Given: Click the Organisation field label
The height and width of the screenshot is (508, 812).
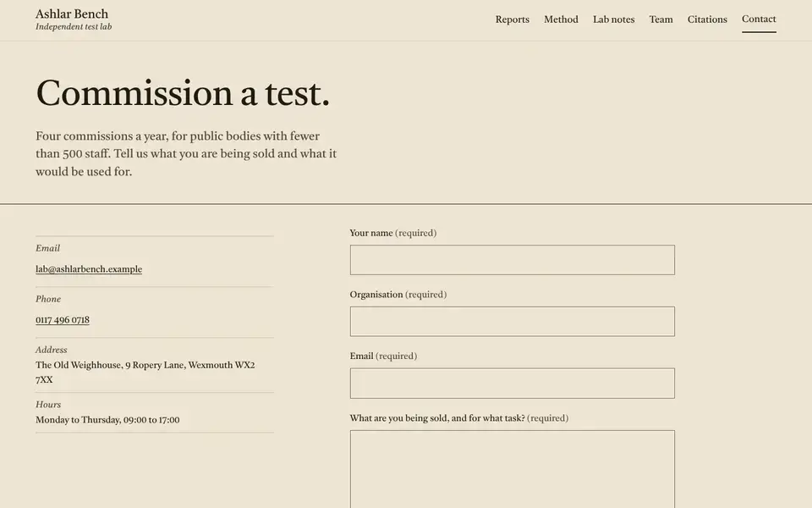Looking at the screenshot, I should tap(398, 295).
